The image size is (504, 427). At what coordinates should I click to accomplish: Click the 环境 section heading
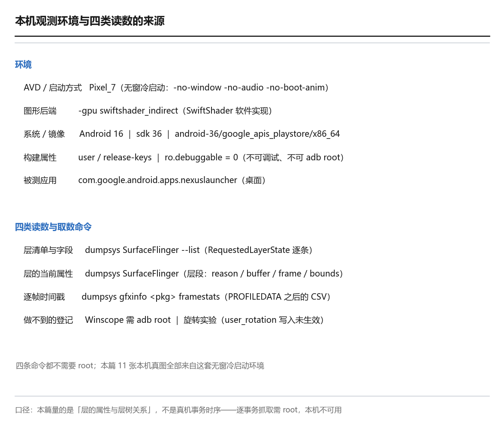[x=23, y=65]
